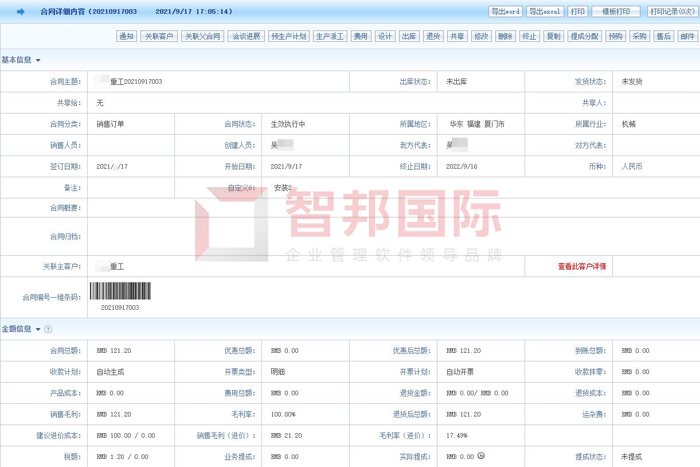Screen dimensions: 700x467
Task: Click the help icon next to 金额信息
Action: (48, 329)
